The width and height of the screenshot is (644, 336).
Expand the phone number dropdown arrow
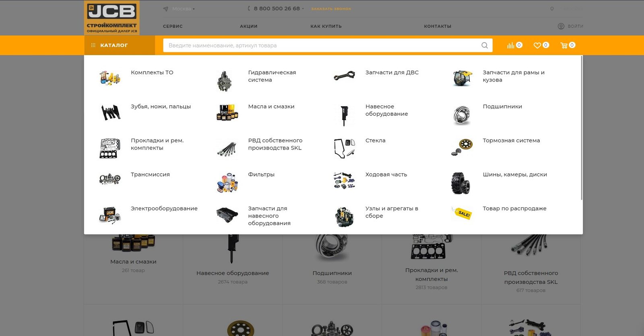[303, 9]
